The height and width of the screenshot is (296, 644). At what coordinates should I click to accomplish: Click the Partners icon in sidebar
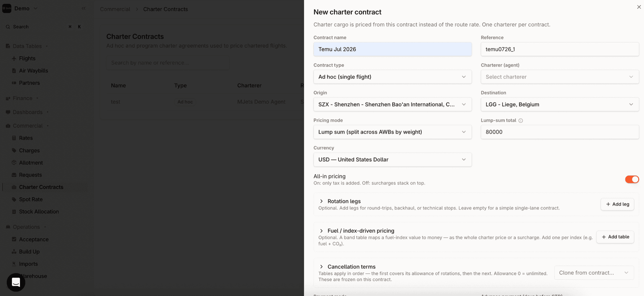coord(14,83)
